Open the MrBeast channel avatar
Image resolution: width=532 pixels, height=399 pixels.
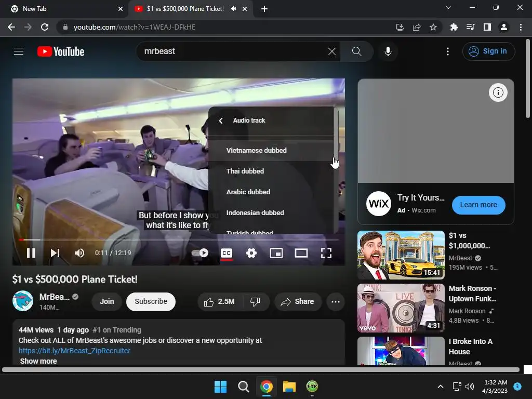tap(23, 301)
